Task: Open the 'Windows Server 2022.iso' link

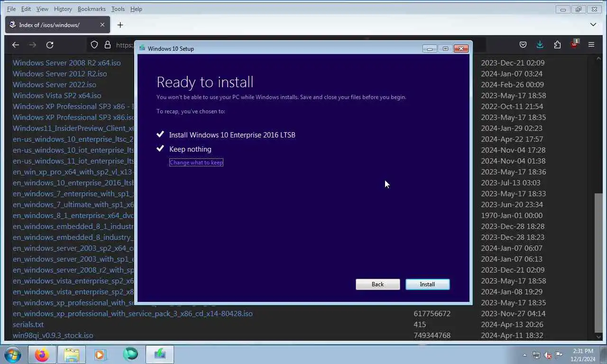Action: point(55,84)
